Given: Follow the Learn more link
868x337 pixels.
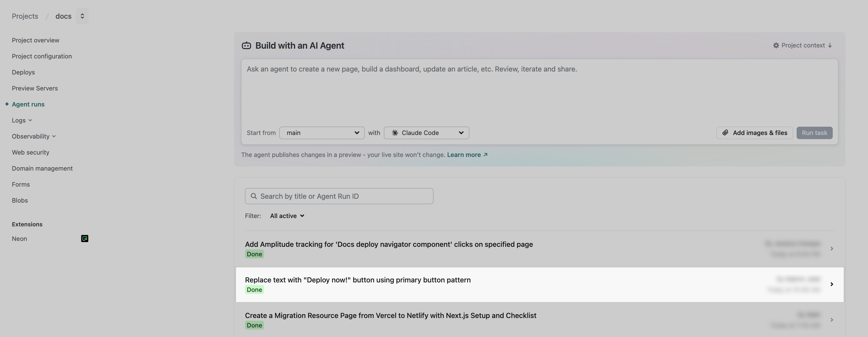Looking at the screenshot, I should pyautogui.click(x=467, y=155).
